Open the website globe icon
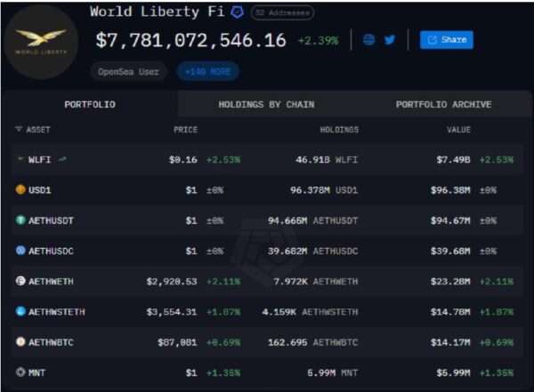Image resolution: width=534 pixels, height=392 pixels. (x=368, y=40)
